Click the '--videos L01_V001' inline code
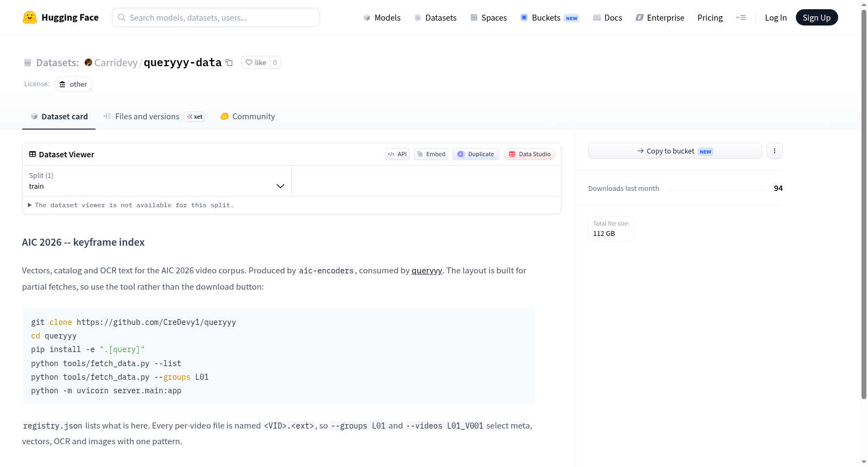868x467 pixels. coord(444,426)
